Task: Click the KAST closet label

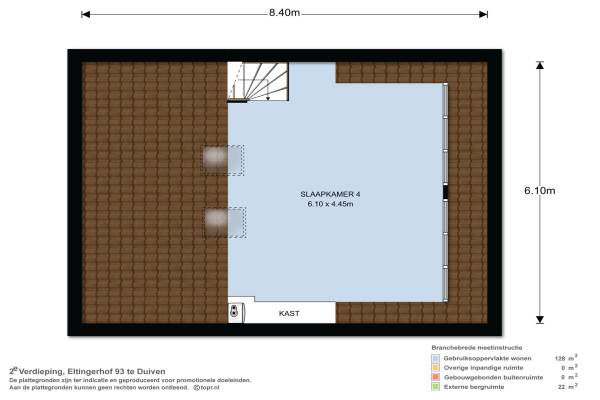Action: [x=290, y=313]
